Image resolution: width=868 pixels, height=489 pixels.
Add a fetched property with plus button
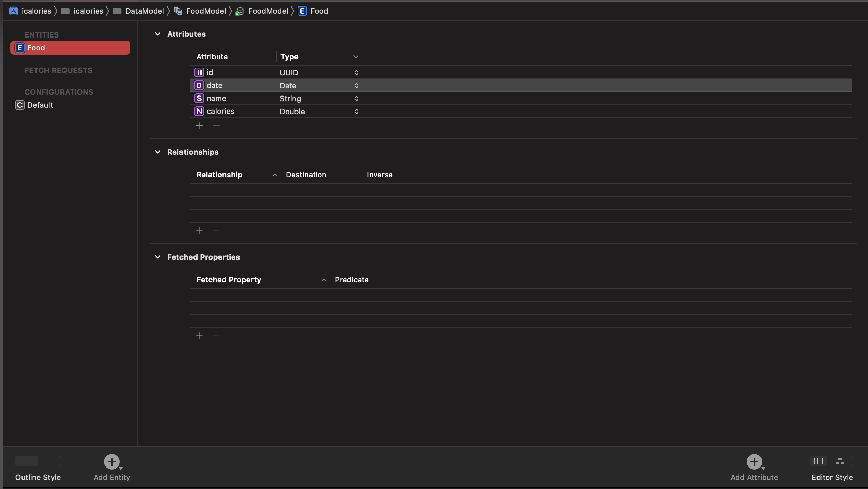tap(199, 336)
